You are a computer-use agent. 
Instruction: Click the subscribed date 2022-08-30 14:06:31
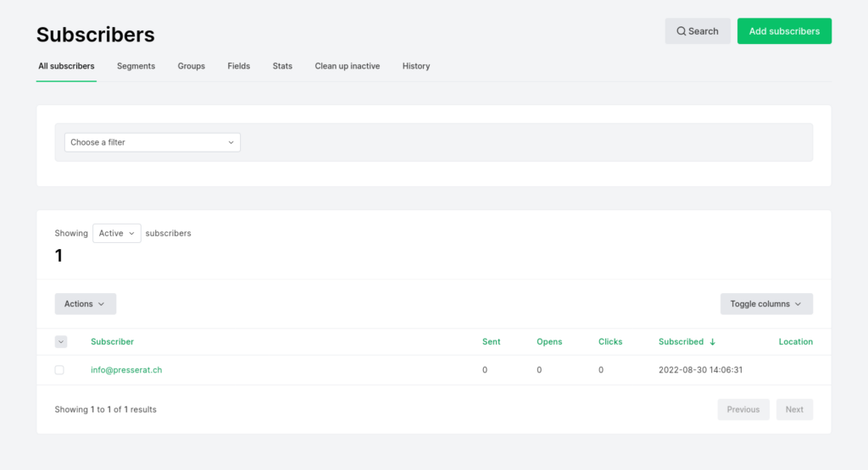700,370
